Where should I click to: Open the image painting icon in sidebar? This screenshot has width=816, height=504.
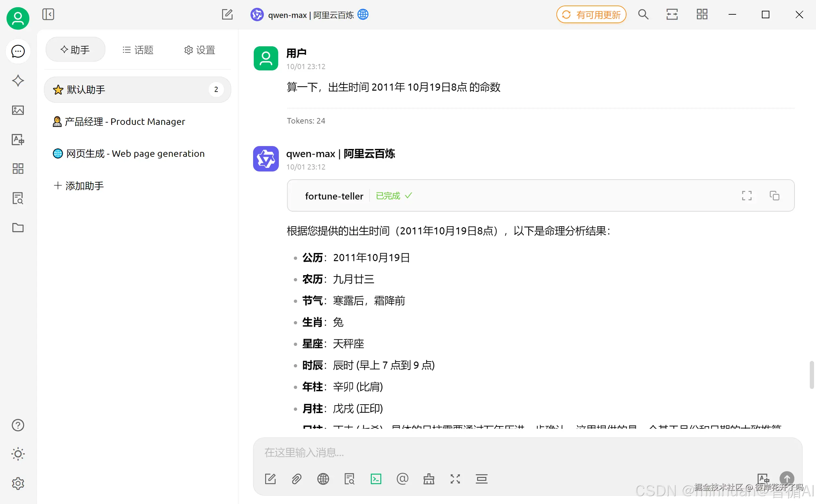click(x=18, y=110)
